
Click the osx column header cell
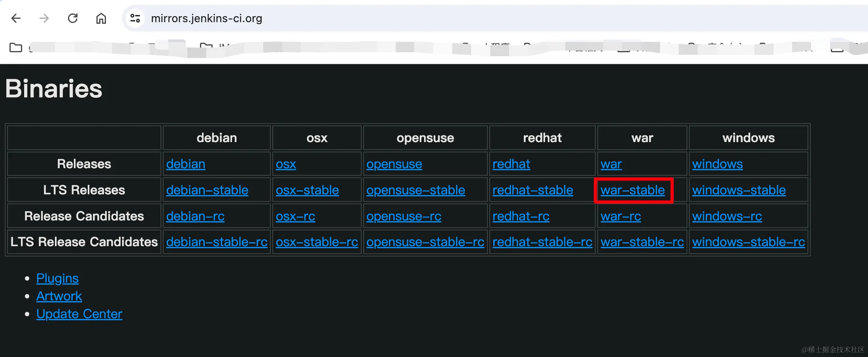point(317,138)
